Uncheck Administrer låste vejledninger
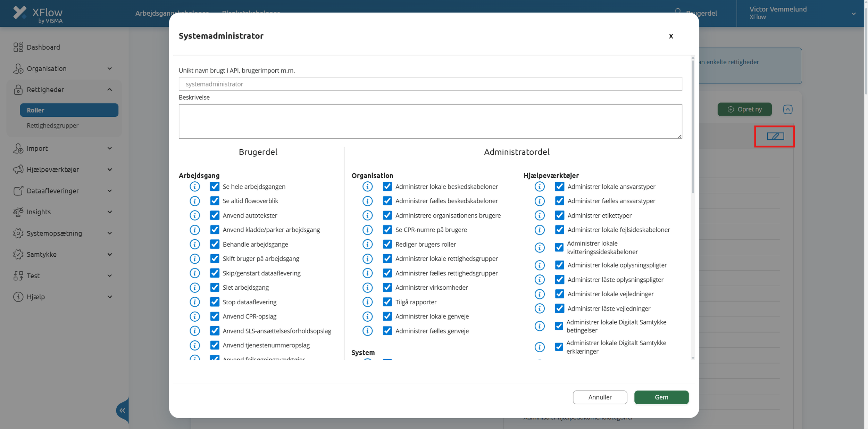868x429 pixels. coord(559,308)
